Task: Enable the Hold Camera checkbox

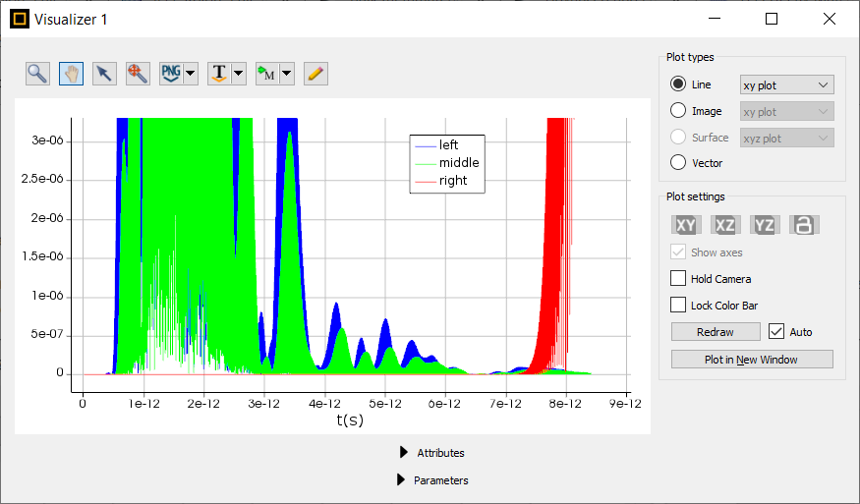Action: tap(678, 279)
